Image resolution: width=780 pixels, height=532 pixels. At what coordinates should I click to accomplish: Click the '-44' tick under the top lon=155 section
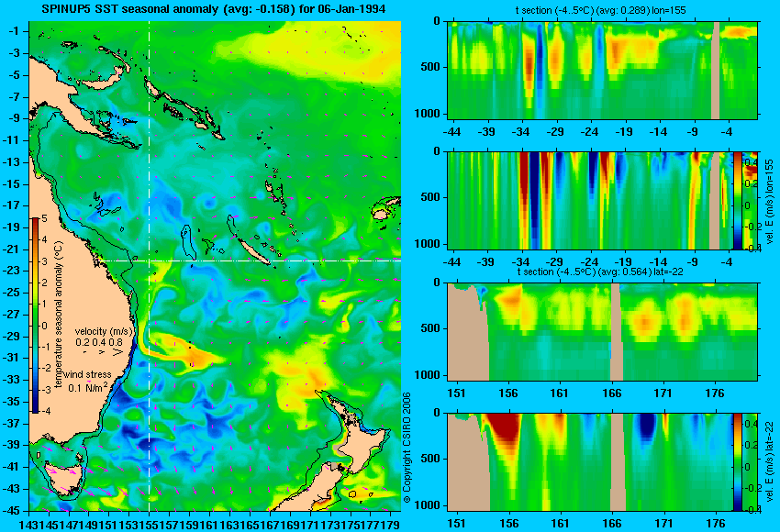451,132
